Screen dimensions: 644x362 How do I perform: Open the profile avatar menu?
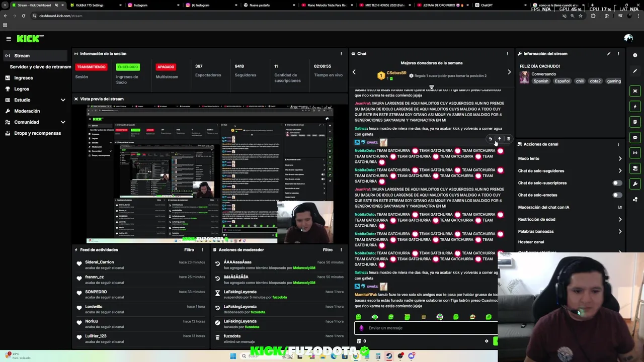(x=628, y=38)
